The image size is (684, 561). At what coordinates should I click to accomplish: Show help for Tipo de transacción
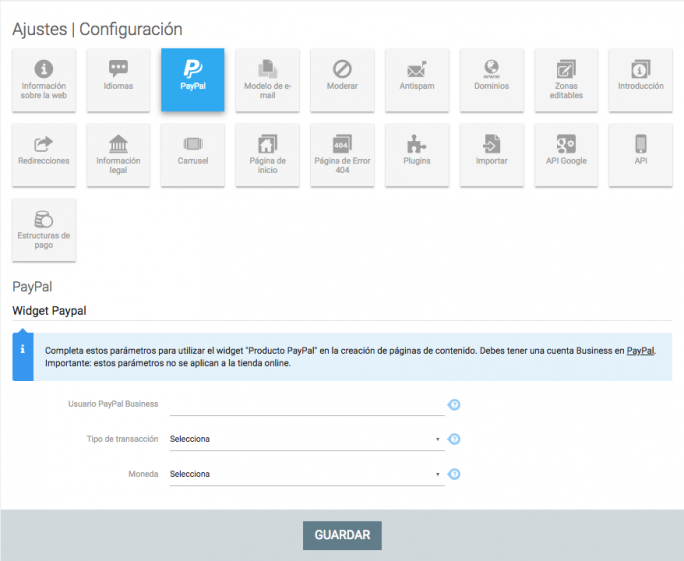click(454, 439)
